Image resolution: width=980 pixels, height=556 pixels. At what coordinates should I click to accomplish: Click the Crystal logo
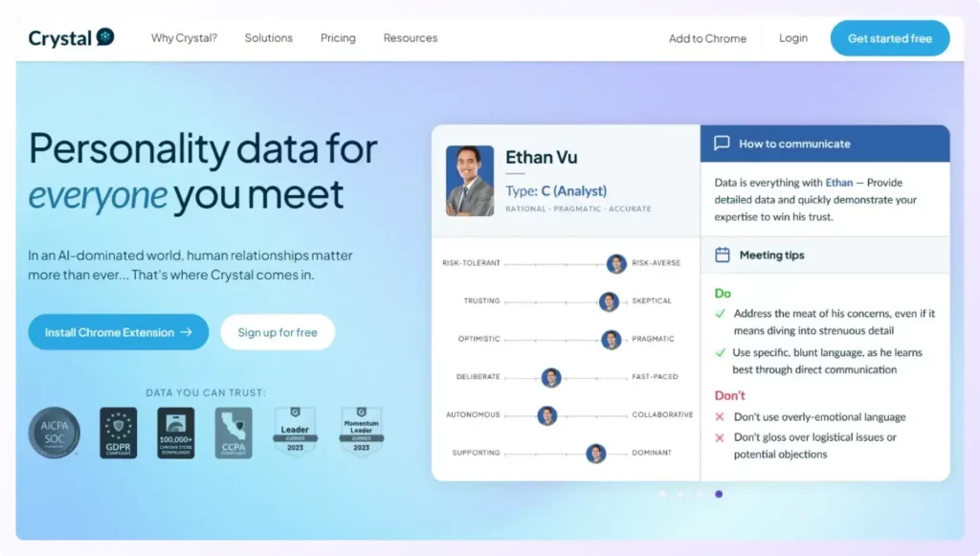point(71,38)
